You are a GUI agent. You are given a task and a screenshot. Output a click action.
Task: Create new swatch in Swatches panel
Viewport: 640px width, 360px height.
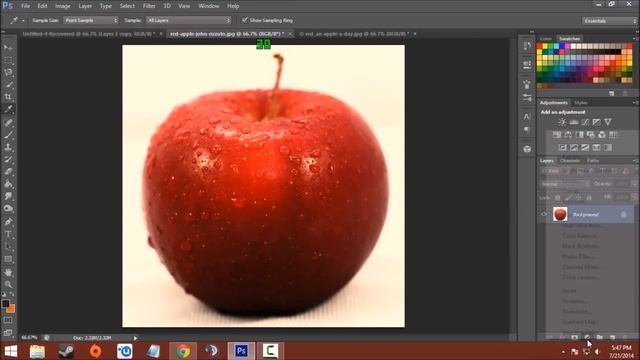tap(611, 93)
